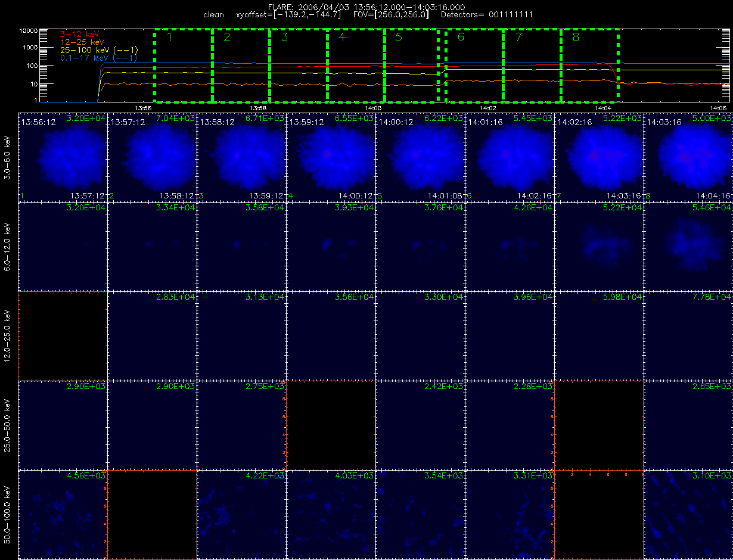Click the 'clean' algorithm label
Screen dimensions: 733x560
tap(213, 14)
